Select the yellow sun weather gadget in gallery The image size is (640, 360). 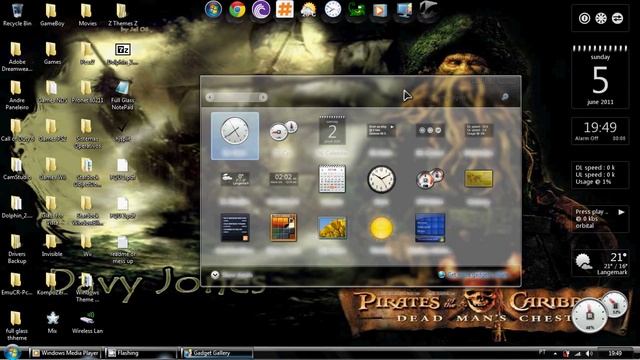pyautogui.click(x=381, y=228)
